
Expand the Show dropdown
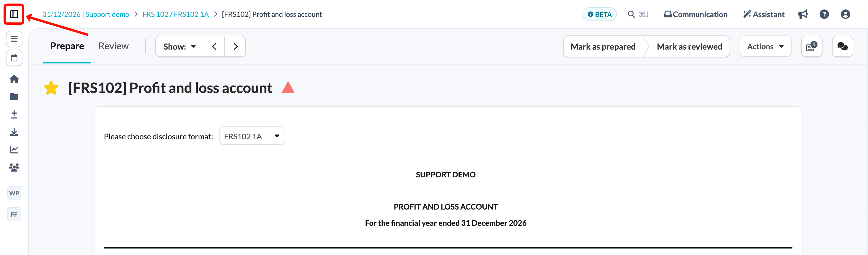tap(180, 47)
